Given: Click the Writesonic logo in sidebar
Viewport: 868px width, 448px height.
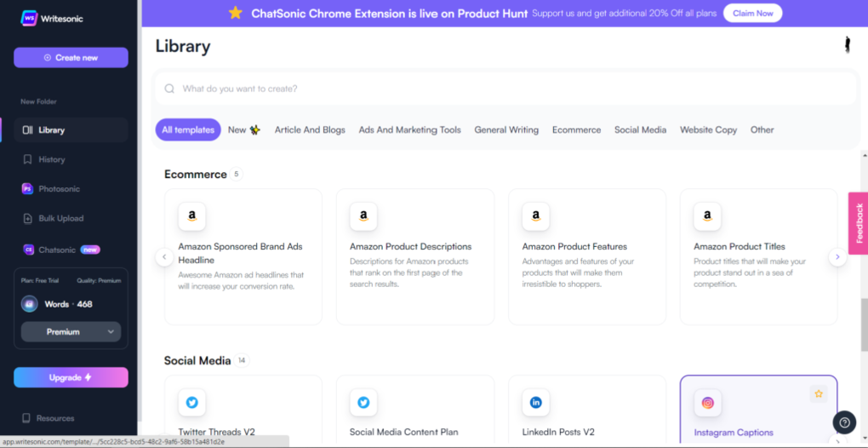Looking at the screenshot, I should [x=51, y=18].
